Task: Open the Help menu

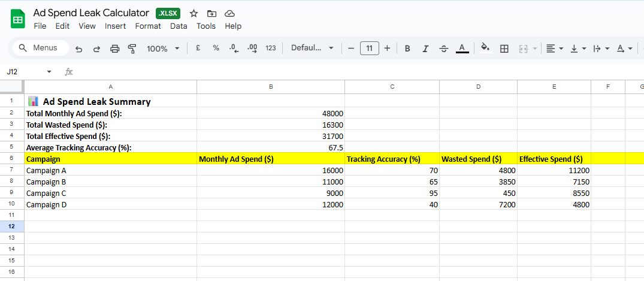Action: 233,26
